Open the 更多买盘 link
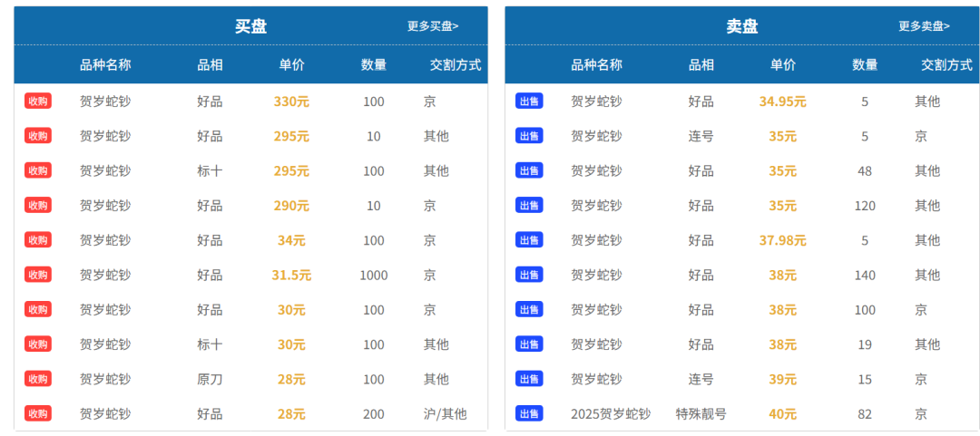The width and height of the screenshot is (980, 436). pyautogui.click(x=433, y=26)
